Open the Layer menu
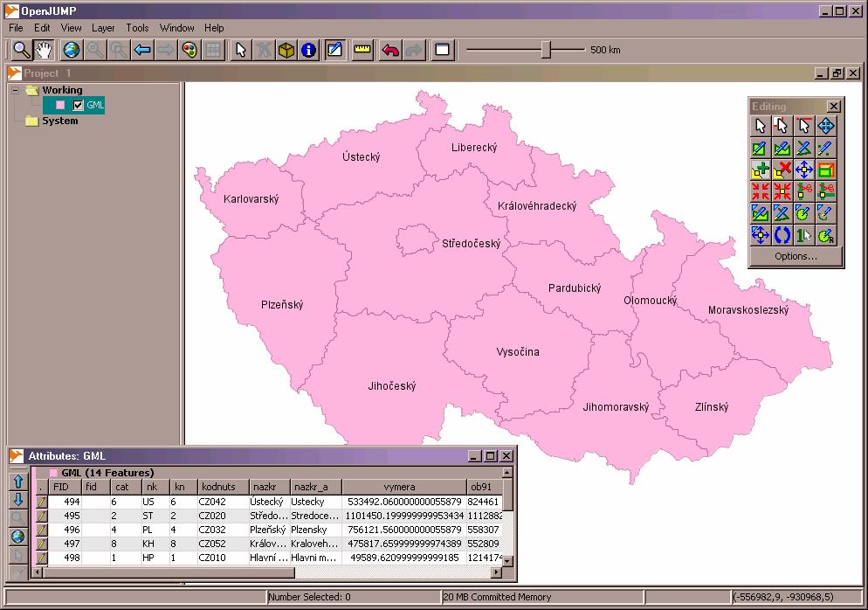 tap(104, 28)
